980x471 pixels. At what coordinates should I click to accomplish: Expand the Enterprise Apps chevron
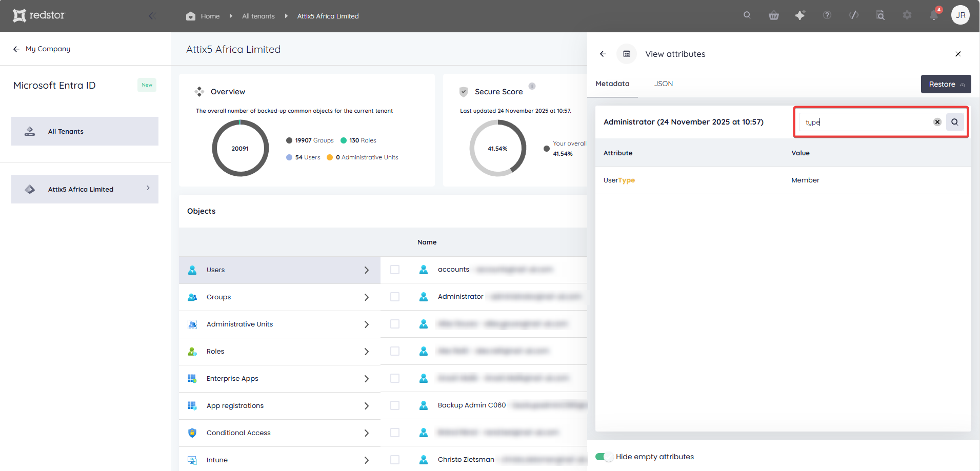[367, 379]
